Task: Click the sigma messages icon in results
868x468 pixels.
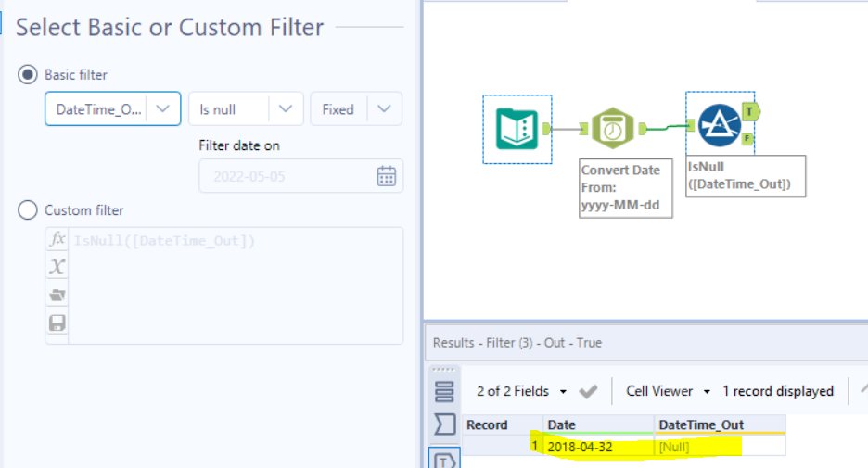Action: point(444,424)
